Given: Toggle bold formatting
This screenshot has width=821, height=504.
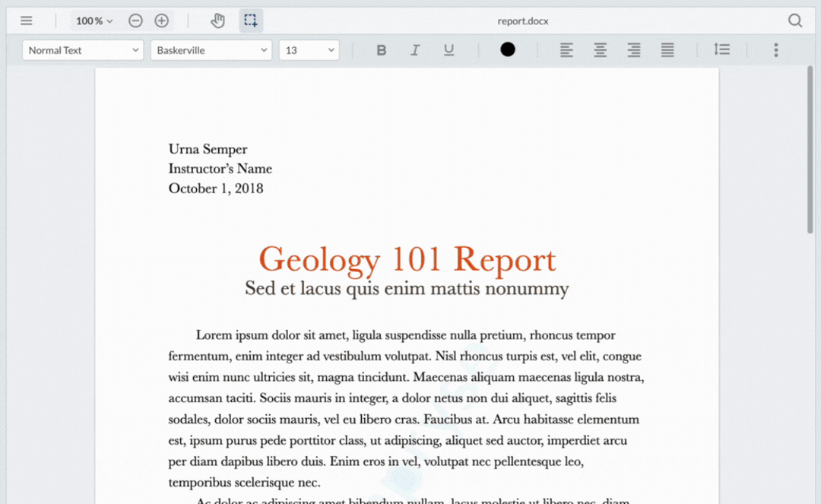Looking at the screenshot, I should (x=381, y=49).
